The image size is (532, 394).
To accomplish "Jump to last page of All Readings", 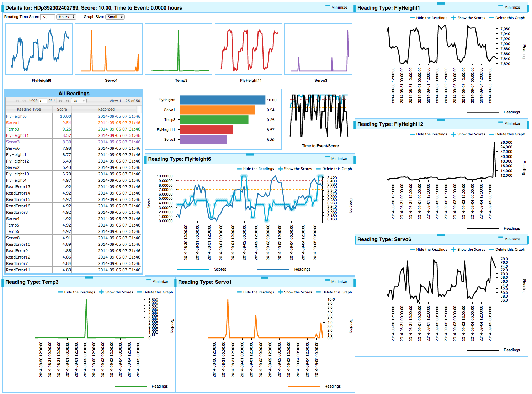I will (67, 101).
